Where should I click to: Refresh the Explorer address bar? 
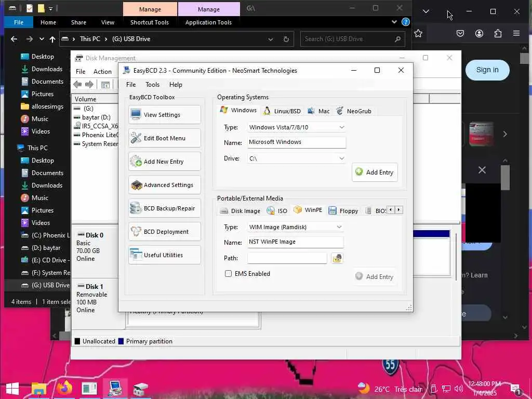click(286, 39)
